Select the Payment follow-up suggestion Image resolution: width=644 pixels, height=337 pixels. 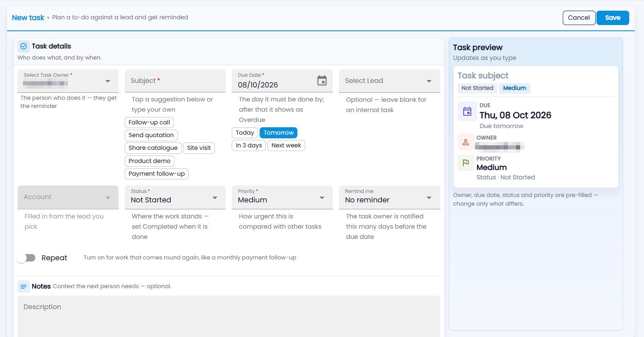pyautogui.click(x=157, y=174)
